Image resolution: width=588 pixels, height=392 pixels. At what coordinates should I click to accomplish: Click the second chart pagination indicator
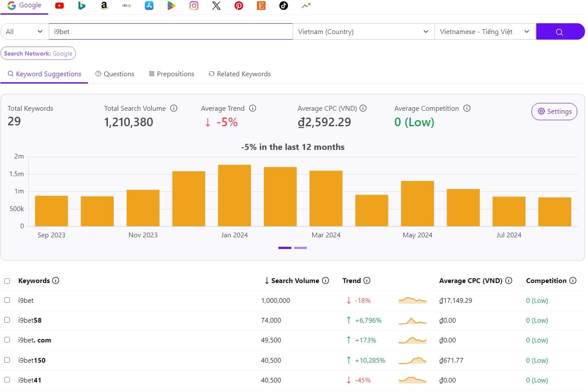[300, 248]
